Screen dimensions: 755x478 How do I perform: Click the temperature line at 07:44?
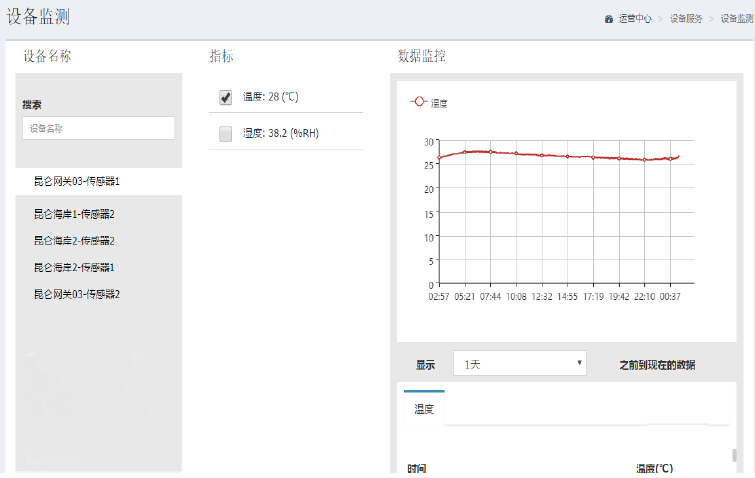click(x=490, y=152)
